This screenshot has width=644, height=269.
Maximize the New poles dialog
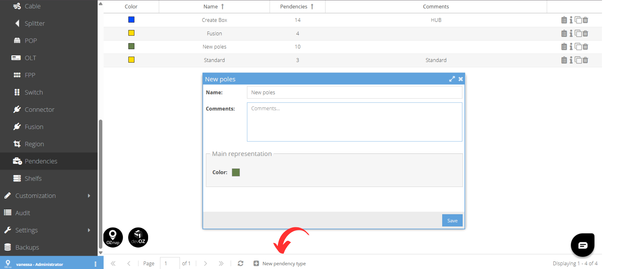pyautogui.click(x=452, y=79)
